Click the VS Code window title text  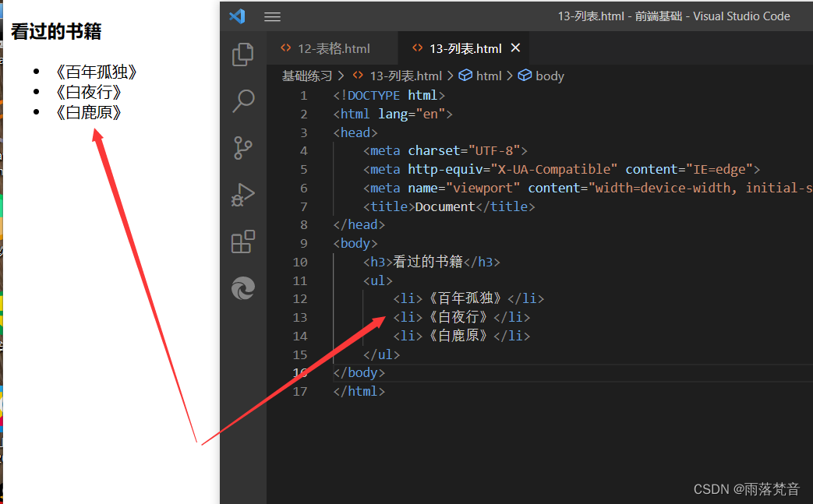673,16
